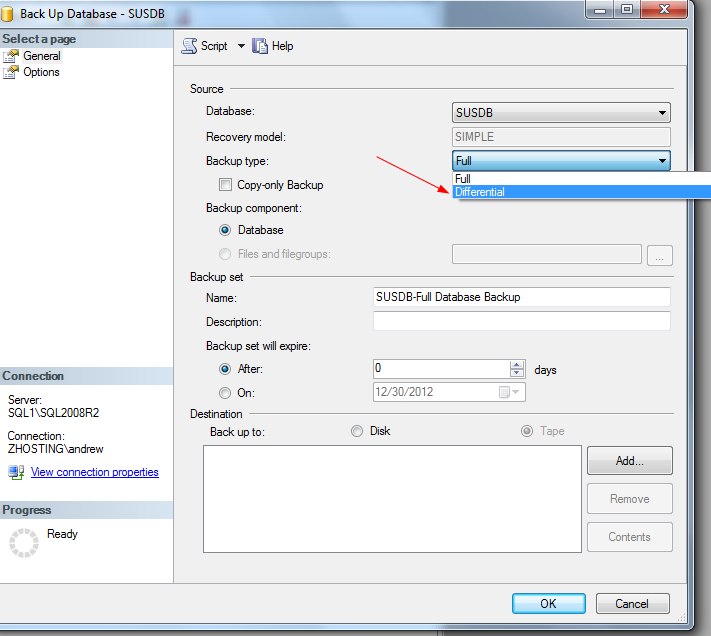
Task: Click the Help toolbar icon
Action: pyautogui.click(x=260, y=46)
